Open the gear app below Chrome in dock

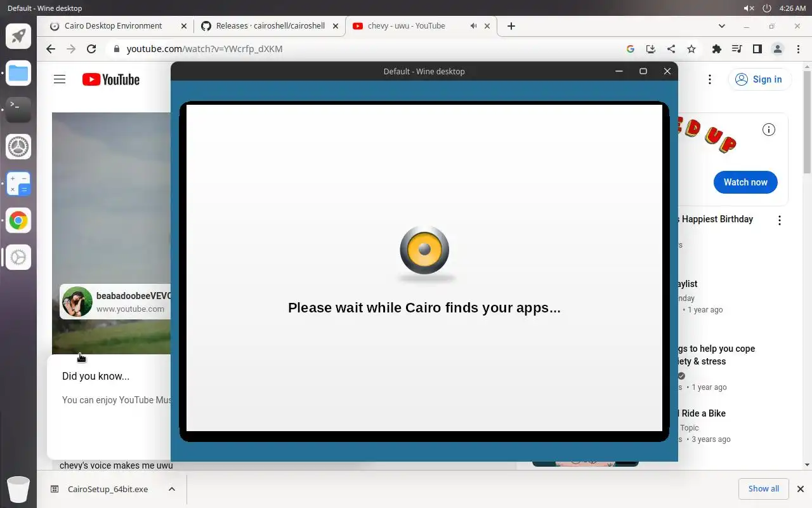(x=18, y=257)
